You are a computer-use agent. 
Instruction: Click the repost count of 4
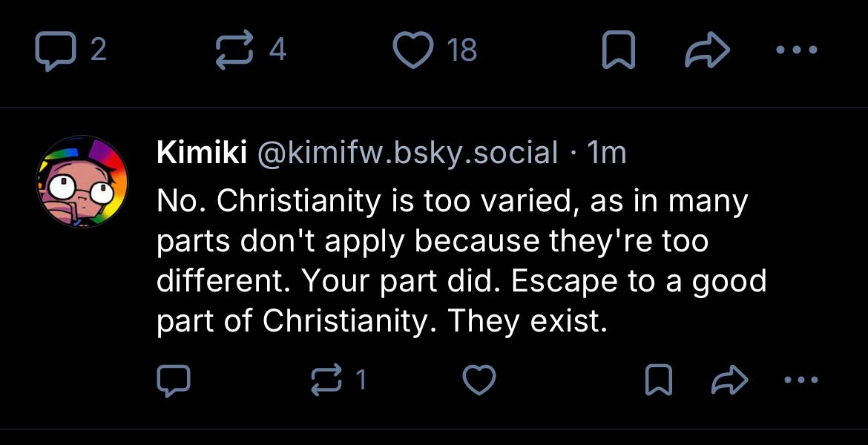(x=277, y=50)
